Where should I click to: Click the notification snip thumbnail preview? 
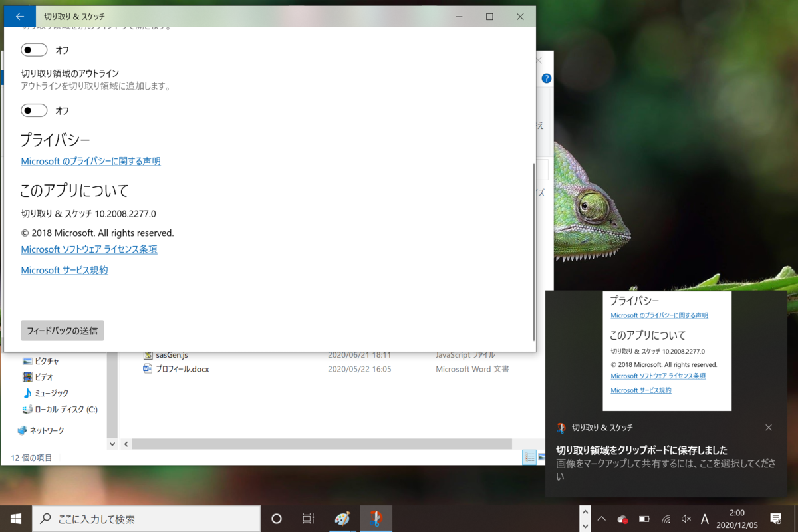pyautogui.click(x=667, y=350)
